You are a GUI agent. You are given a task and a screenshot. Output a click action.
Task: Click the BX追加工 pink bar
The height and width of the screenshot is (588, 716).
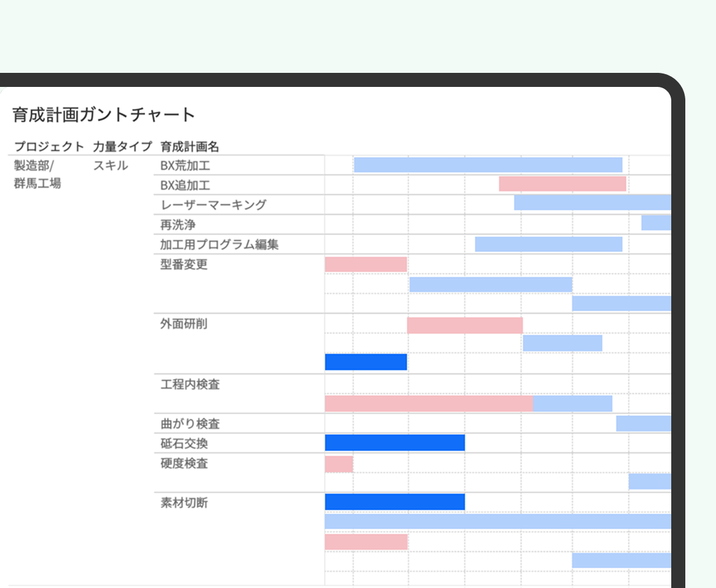pos(562,184)
